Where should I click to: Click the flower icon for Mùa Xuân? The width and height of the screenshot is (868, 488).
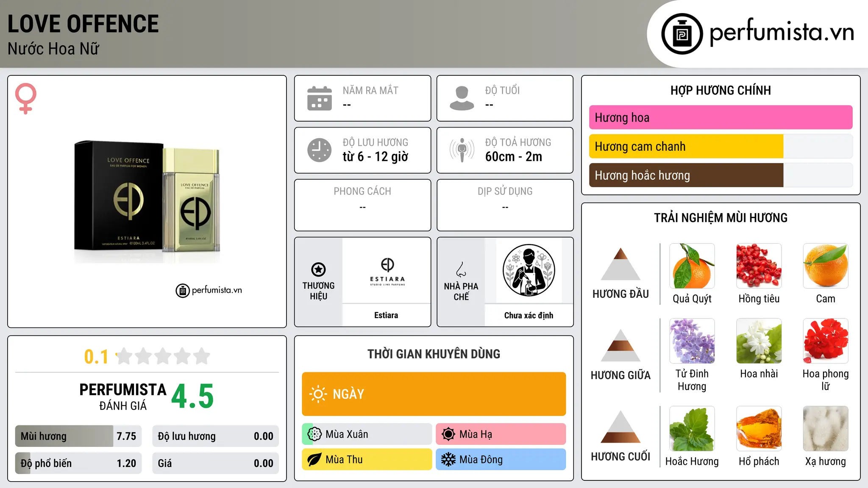pyautogui.click(x=314, y=434)
